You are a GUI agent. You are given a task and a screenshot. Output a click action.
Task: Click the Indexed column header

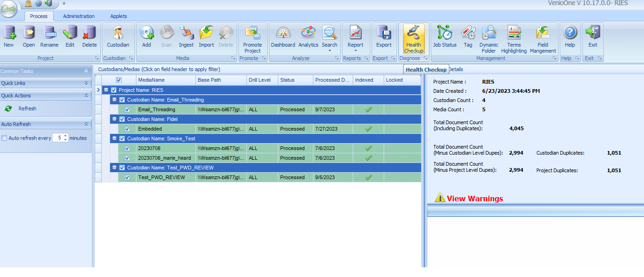368,80
